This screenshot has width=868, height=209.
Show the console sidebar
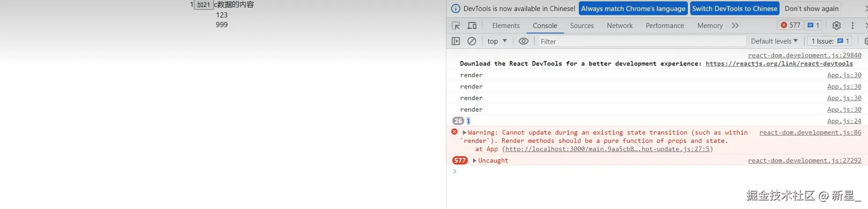[x=456, y=41]
